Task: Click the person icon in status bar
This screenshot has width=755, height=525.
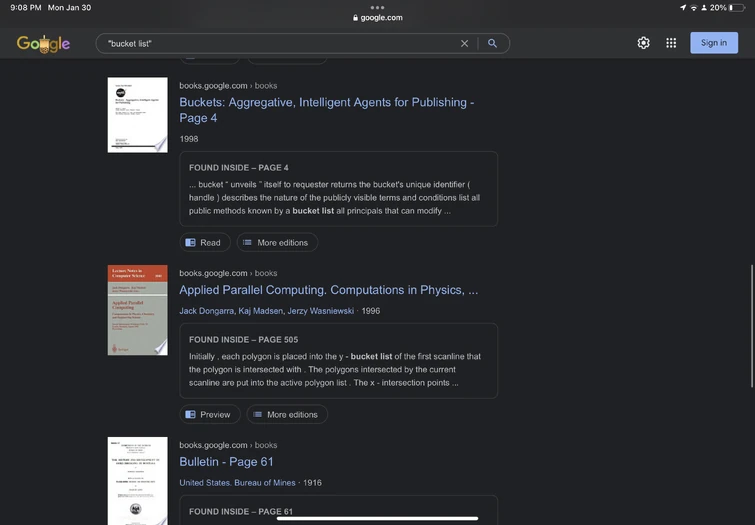Action: click(x=704, y=8)
